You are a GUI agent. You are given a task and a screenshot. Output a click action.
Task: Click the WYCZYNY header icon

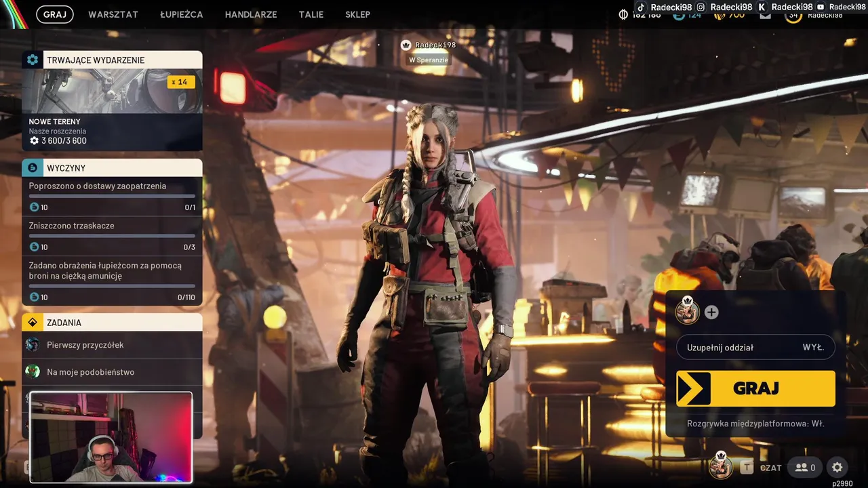[x=32, y=167]
